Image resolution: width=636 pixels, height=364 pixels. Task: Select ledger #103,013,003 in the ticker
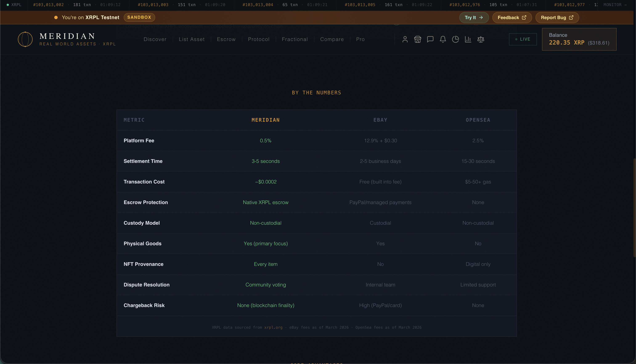tap(153, 5)
